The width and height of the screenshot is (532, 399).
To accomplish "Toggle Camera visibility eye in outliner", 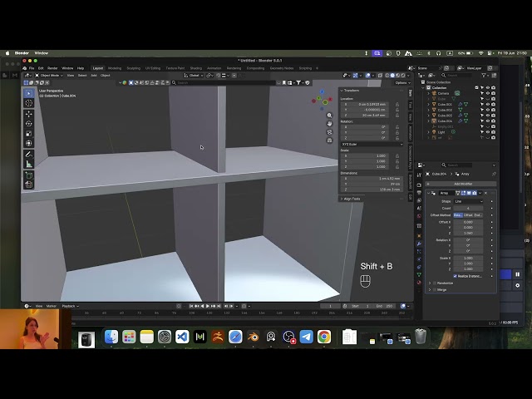I will tap(488, 93).
